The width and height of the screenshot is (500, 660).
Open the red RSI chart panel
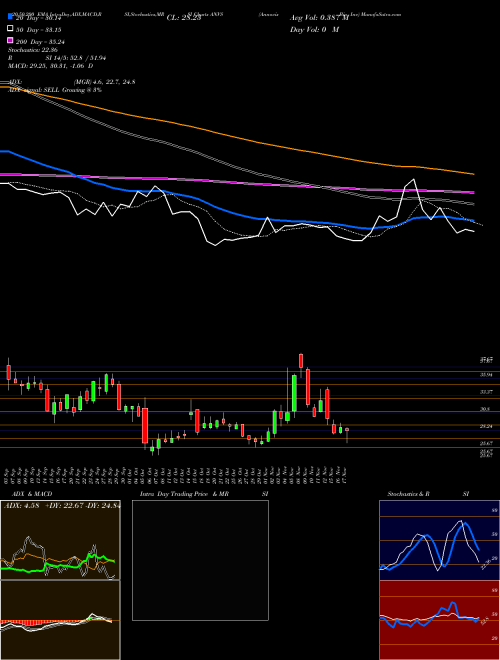439,620
